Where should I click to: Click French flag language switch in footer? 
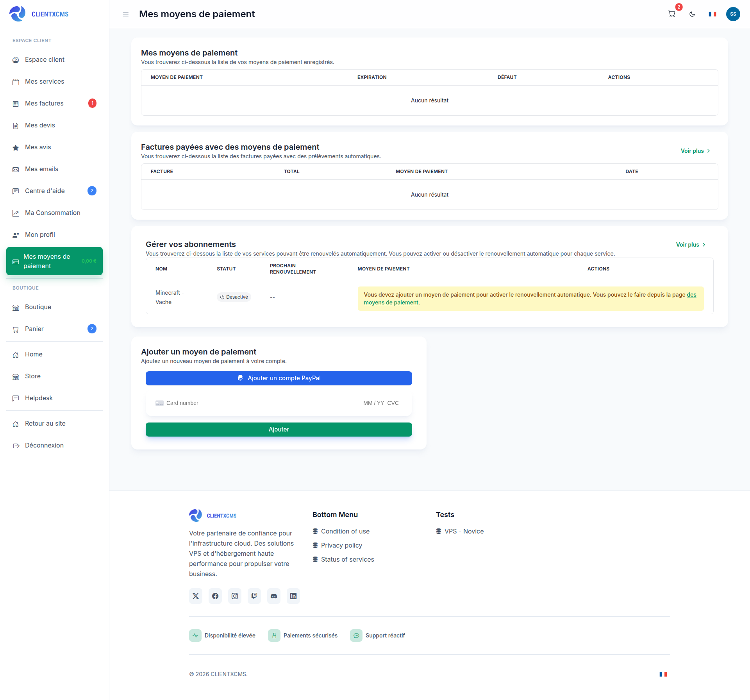click(663, 674)
